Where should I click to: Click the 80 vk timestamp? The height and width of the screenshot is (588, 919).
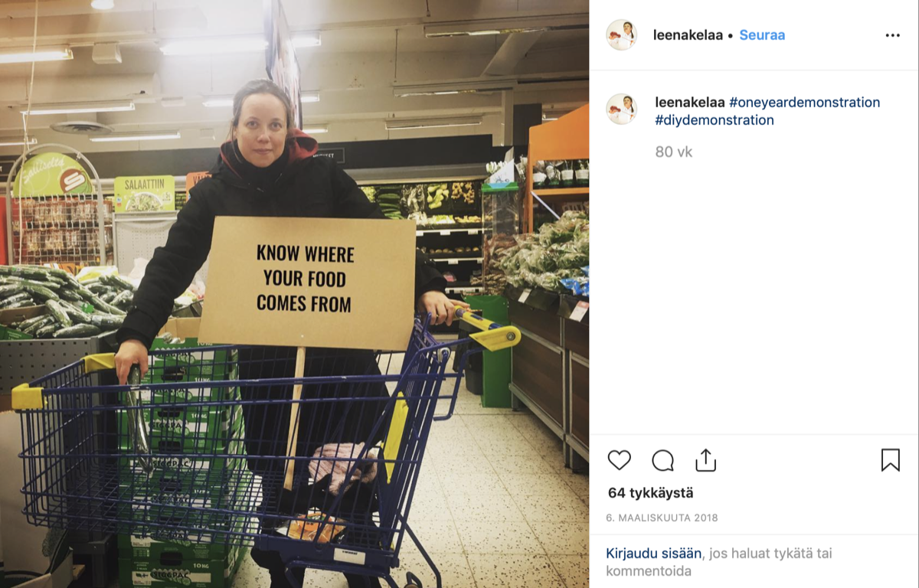point(674,152)
